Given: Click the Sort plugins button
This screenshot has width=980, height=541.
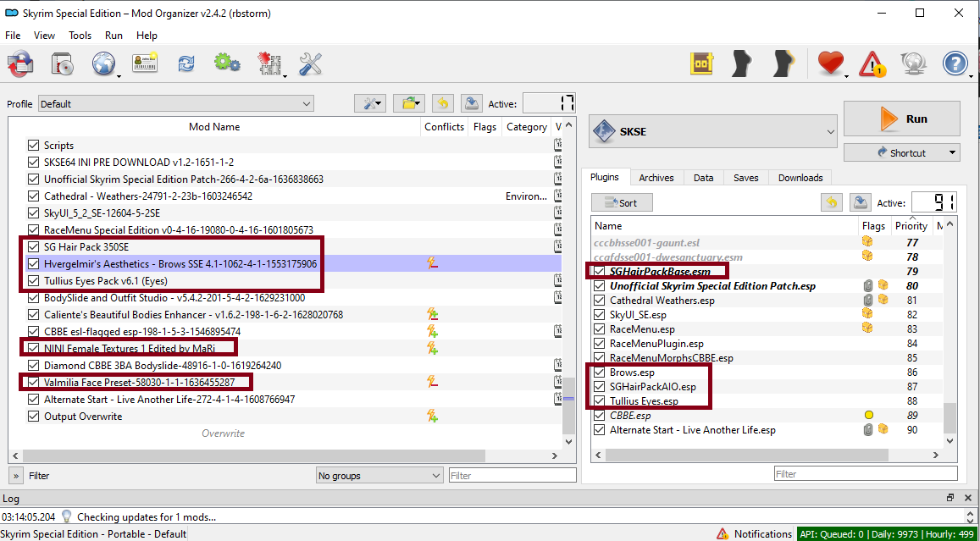Looking at the screenshot, I should [x=622, y=202].
